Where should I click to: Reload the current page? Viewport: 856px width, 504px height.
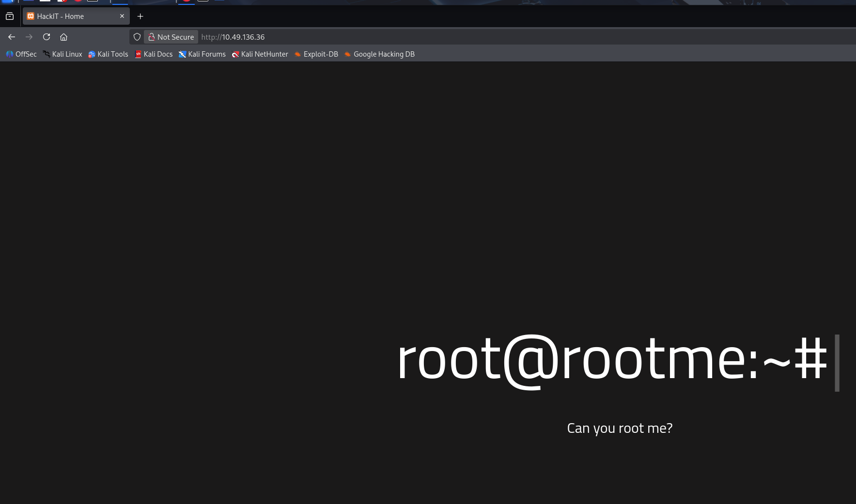47,37
